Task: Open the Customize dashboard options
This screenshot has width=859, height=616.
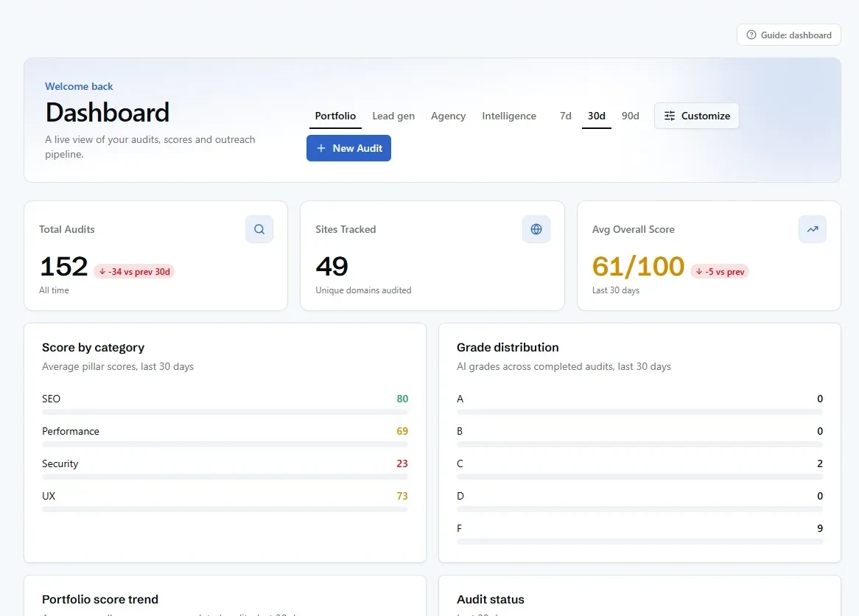Action: pyautogui.click(x=696, y=116)
